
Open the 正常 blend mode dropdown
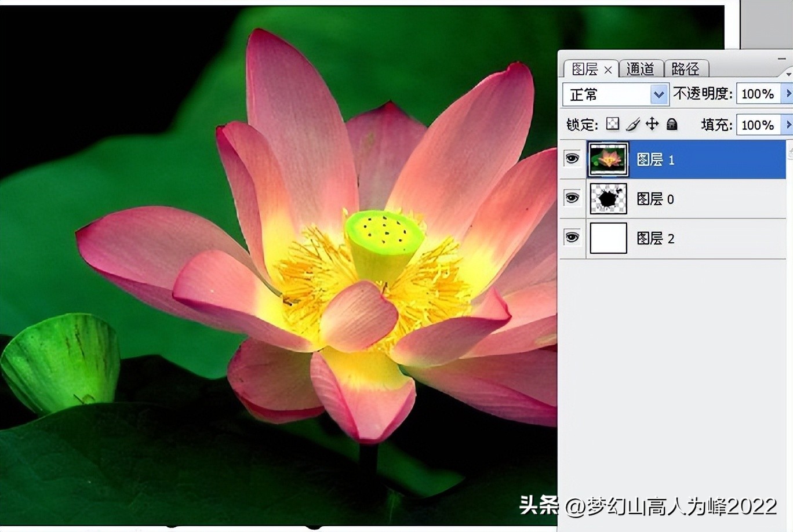pos(658,94)
